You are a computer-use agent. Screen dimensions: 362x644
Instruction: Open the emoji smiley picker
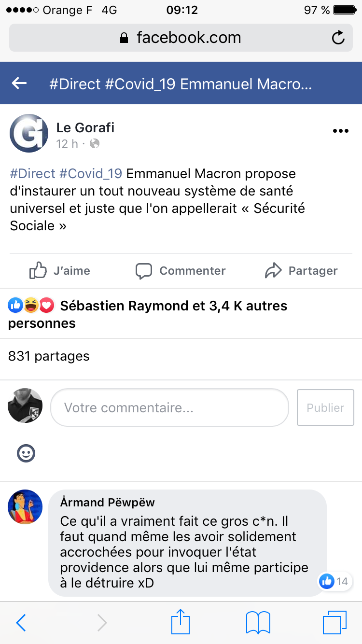pos(26,453)
